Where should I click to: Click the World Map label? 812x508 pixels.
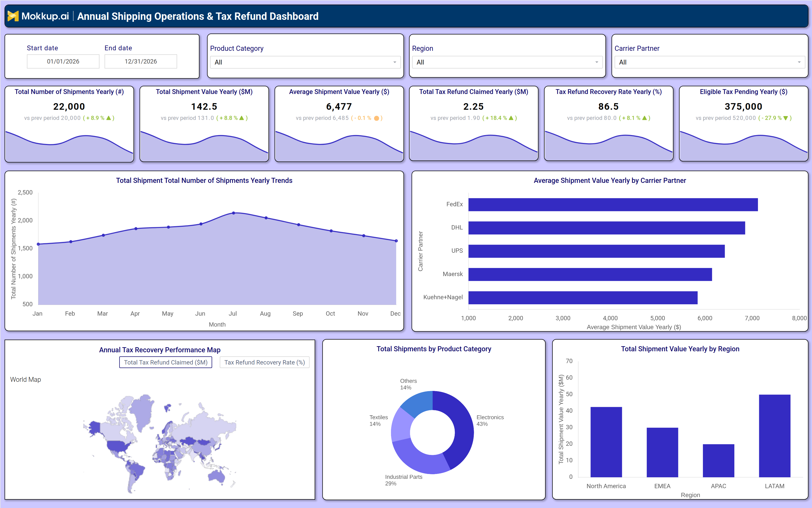click(25, 379)
